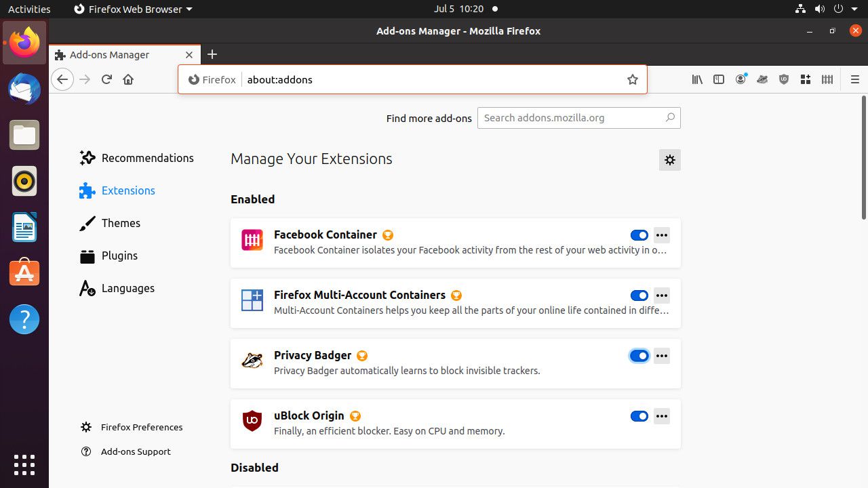868x488 pixels.
Task: Open uBlock Origin more options button
Action: pyautogui.click(x=662, y=416)
